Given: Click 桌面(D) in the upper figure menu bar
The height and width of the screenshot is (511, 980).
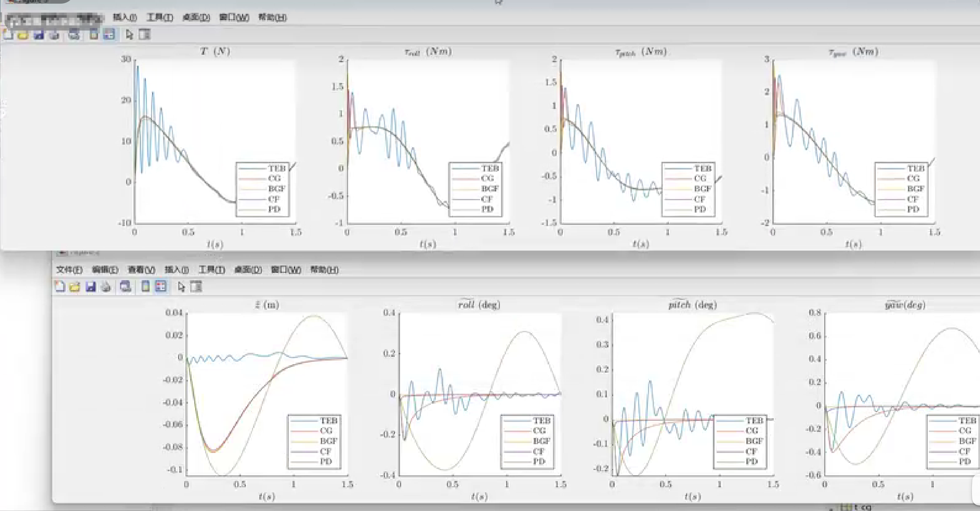Looking at the screenshot, I should pos(196,18).
